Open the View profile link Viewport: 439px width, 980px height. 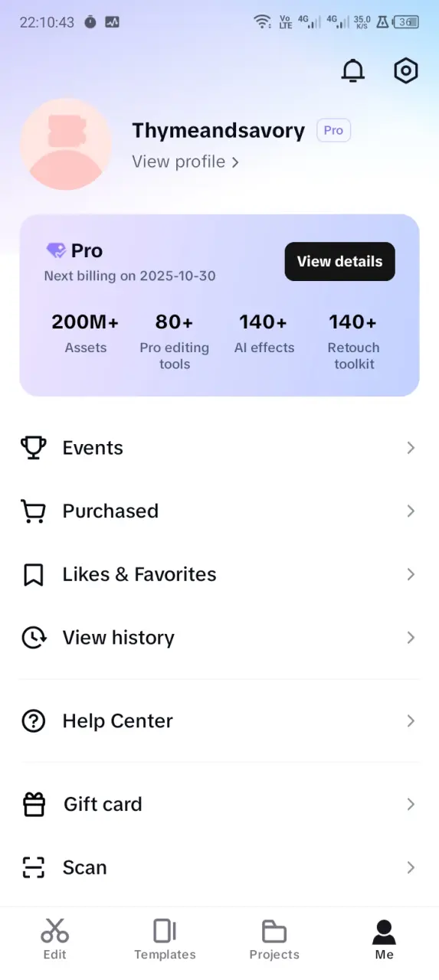[185, 162]
